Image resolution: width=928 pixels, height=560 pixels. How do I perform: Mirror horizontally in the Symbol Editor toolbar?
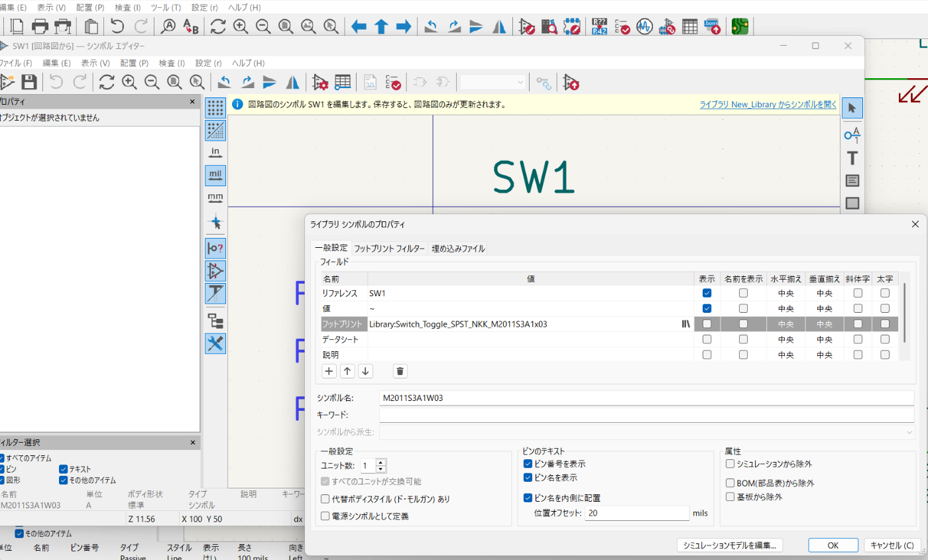pos(292,82)
